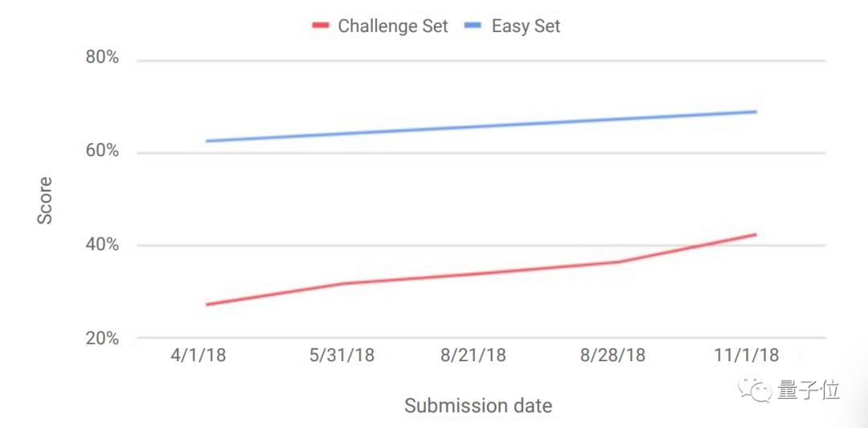Select the Challenge Set legend label
This screenshot has width=868, height=428.
pos(392,26)
